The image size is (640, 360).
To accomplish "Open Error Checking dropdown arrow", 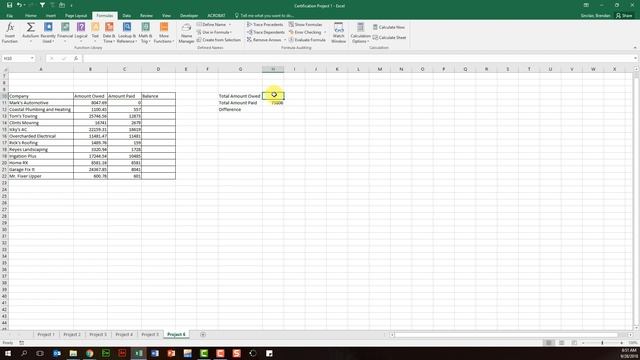I will pyautogui.click(x=325, y=32).
